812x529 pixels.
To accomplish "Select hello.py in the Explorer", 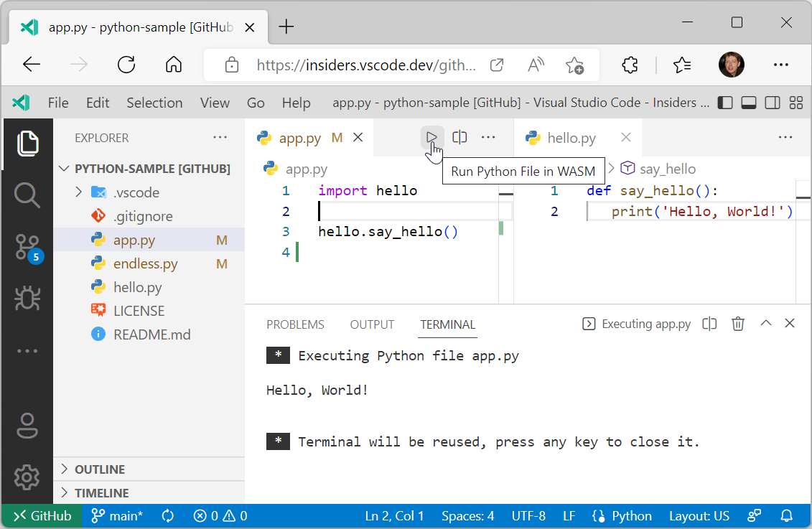I will [x=136, y=286].
